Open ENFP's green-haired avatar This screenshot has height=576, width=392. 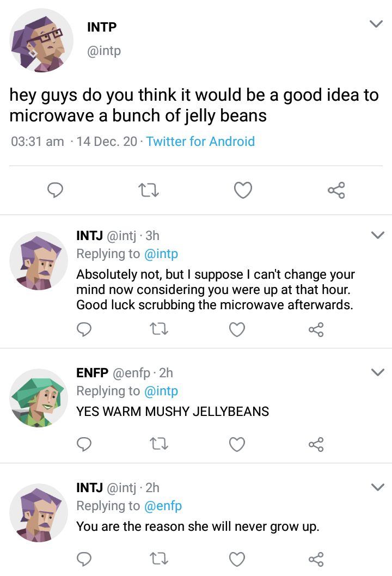coord(38,399)
